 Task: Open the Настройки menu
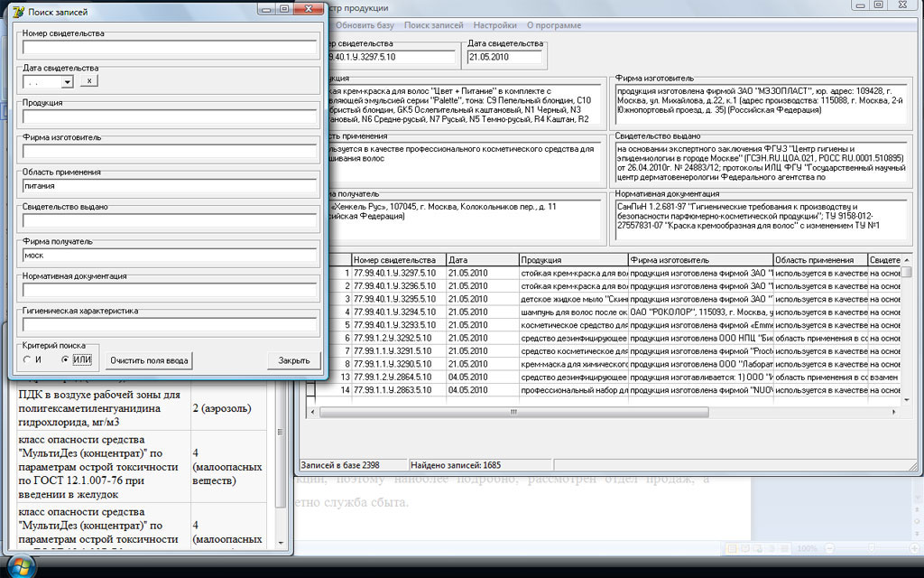coord(494,25)
